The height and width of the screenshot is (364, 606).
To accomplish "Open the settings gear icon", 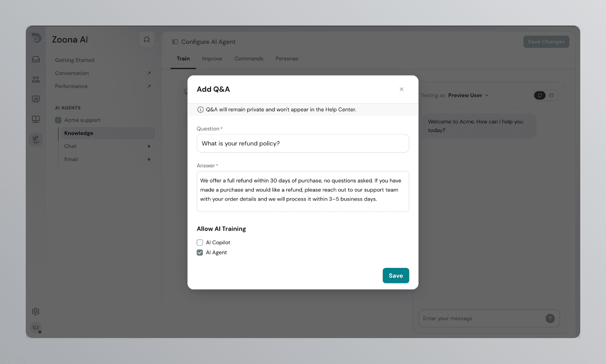I will [36, 311].
